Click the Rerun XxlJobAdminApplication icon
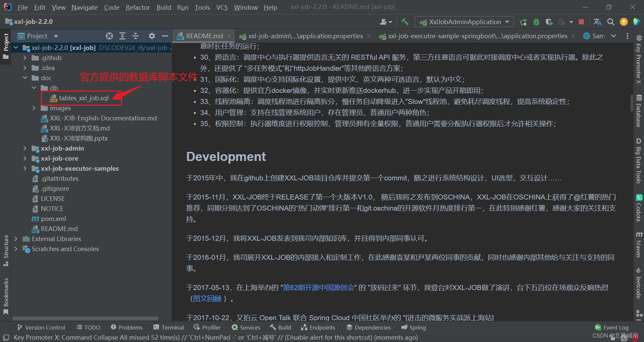 tap(523, 22)
